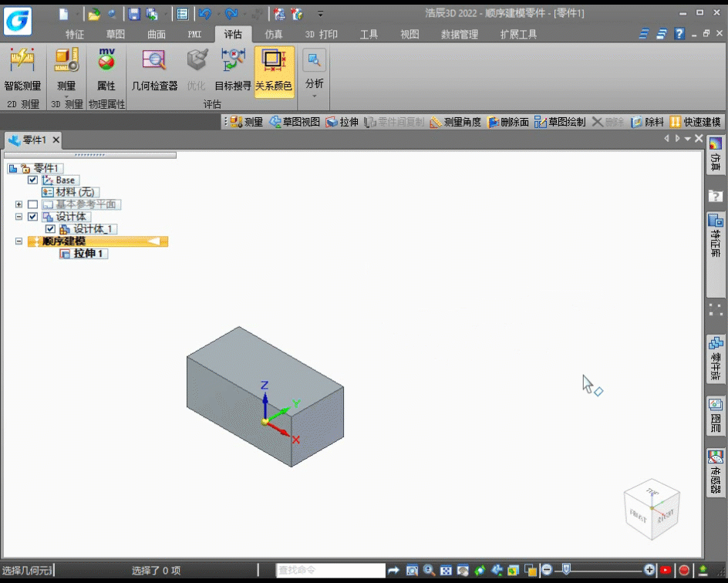Toggle Relationship Colors (关系颜色) button
The width and height of the screenshot is (728, 583).
pyautogui.click(x=274, y=71)
